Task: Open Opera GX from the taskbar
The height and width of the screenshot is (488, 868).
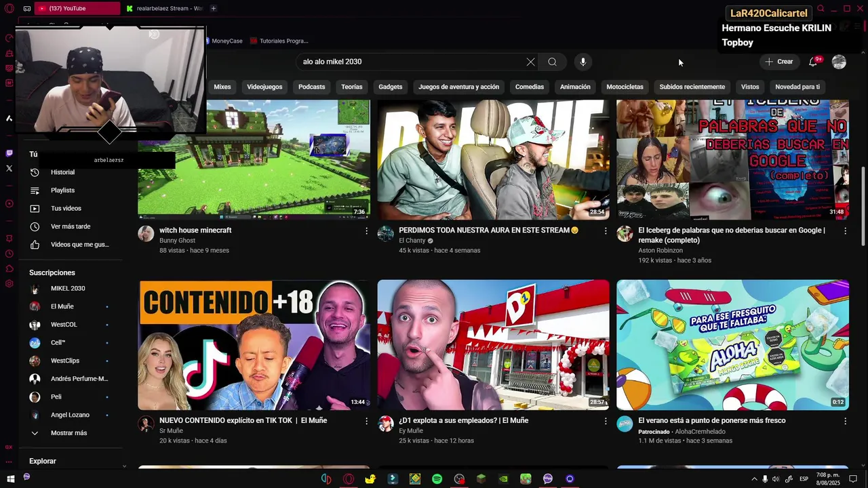Action: click(349, 479)
